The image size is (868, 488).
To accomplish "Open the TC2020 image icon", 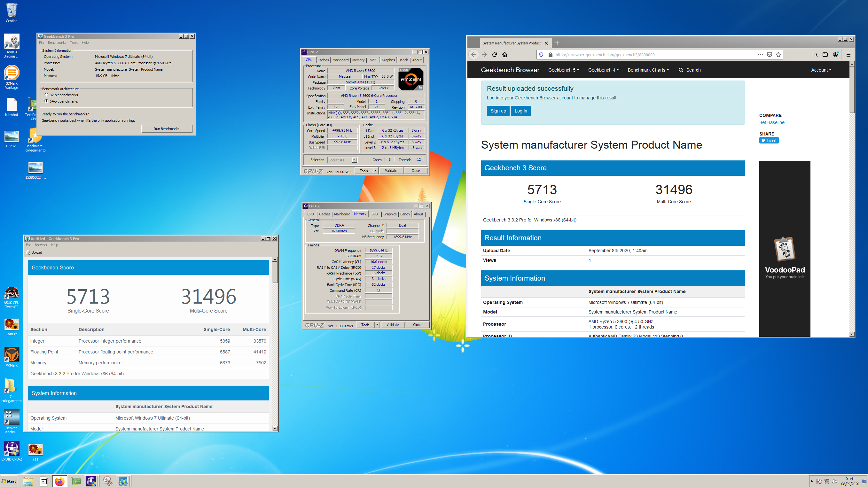I will click(12, 139).
